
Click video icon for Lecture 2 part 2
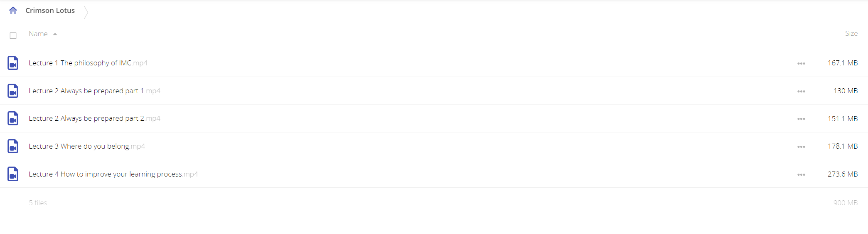13,118
